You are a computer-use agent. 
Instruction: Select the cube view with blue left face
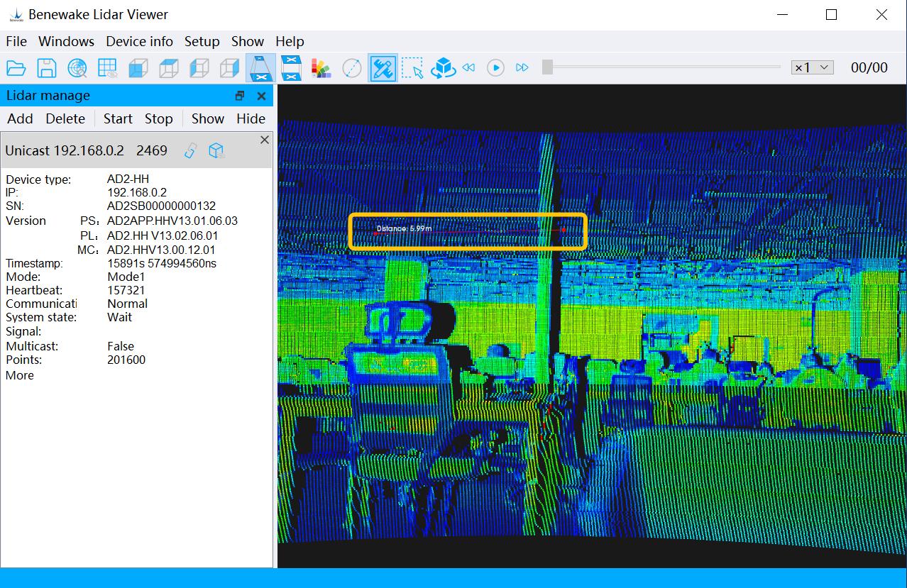point(199,68)
